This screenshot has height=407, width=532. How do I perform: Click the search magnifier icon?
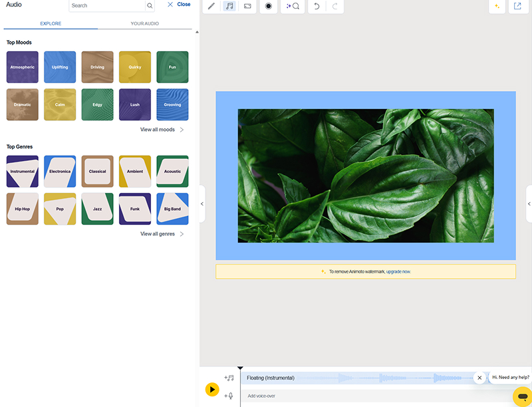pyautogui.click(x=150, y=5)
